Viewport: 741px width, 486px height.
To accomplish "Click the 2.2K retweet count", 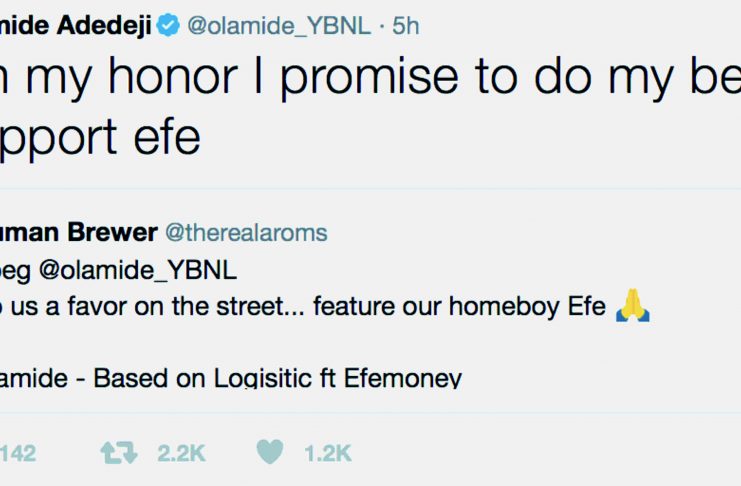I will click(x=181, y=453).
